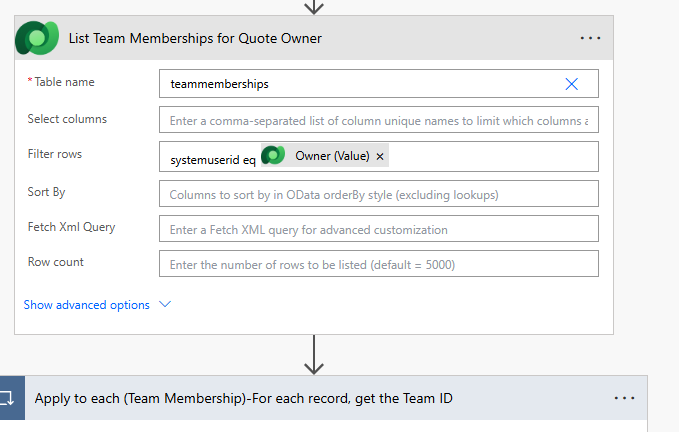
Task: Click the systemuserid eq text in Filter rows
Action: pos(212,158)
